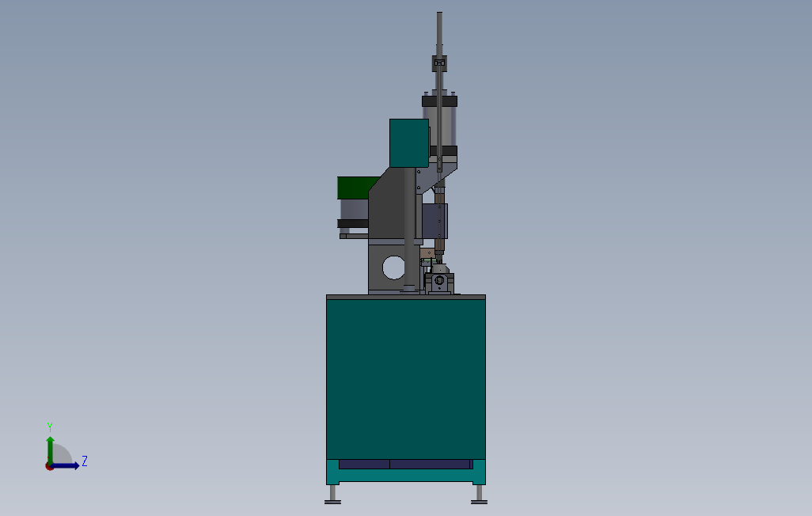812x516 pixels.
Task: Select the small clamp block on top rod
Action: 439,63
